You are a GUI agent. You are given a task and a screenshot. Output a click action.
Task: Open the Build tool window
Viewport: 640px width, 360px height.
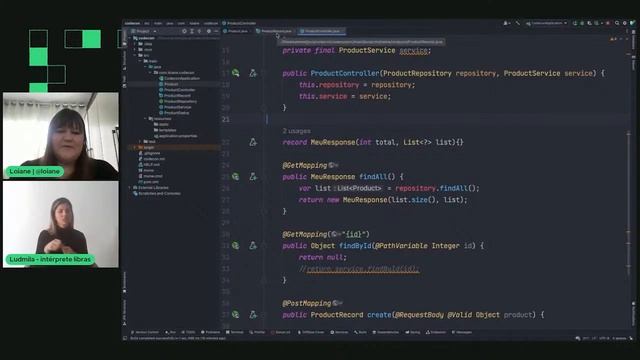[360, 332]
